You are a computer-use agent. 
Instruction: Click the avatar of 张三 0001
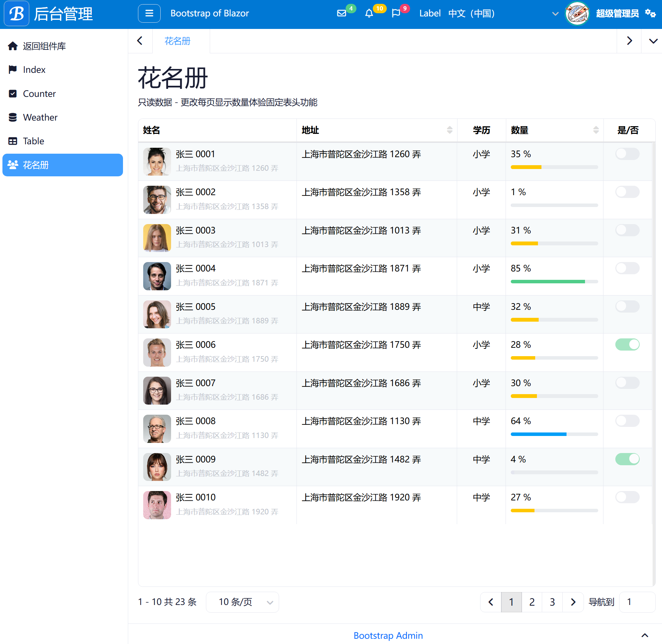pyautogui.click(x=157, y=161)
